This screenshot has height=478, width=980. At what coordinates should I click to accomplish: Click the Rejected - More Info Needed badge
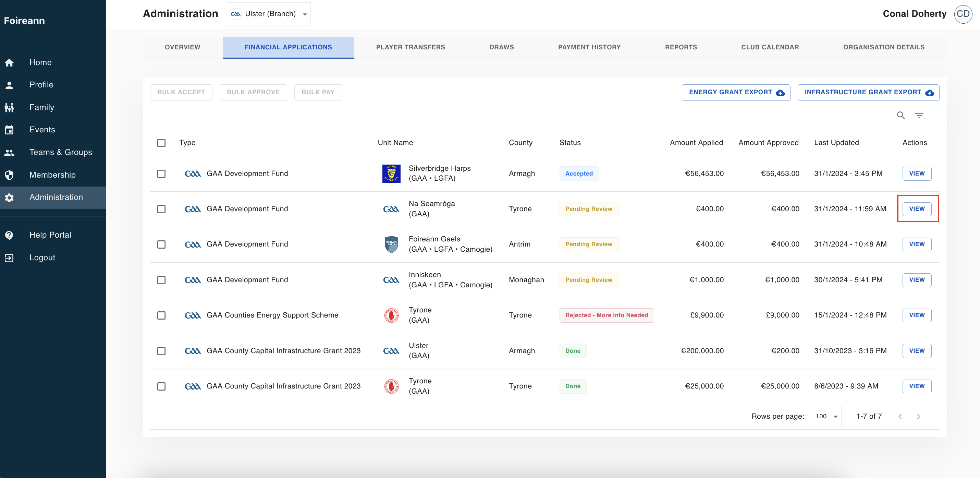(x=607, y=315)
